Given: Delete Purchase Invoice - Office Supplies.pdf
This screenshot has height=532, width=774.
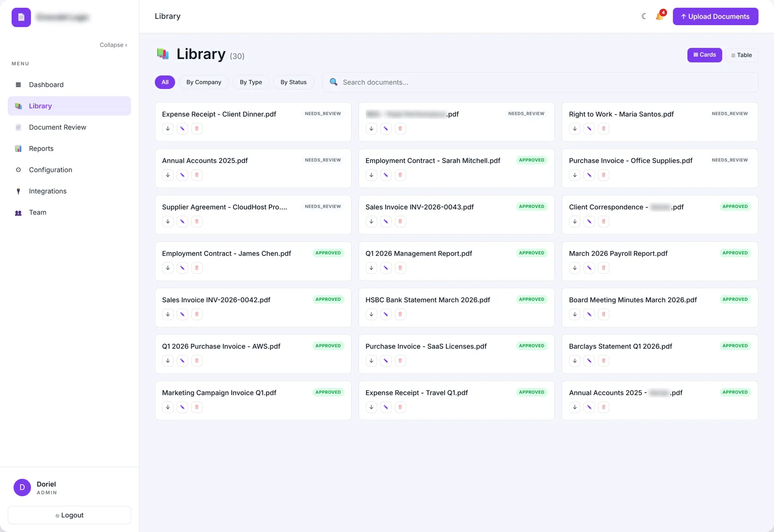Looking at the screenshot, I should pyautogui.click(x=604, y=175).
